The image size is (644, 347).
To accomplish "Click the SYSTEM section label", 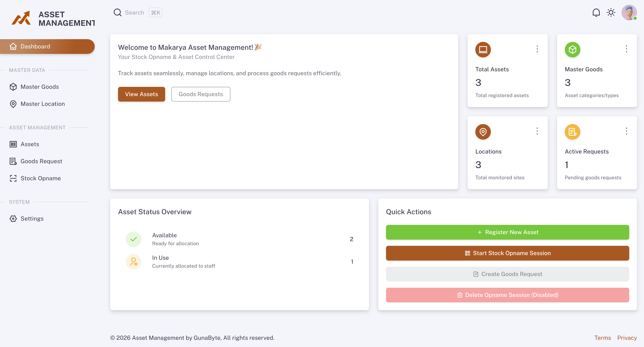I will tap(19, 202).
